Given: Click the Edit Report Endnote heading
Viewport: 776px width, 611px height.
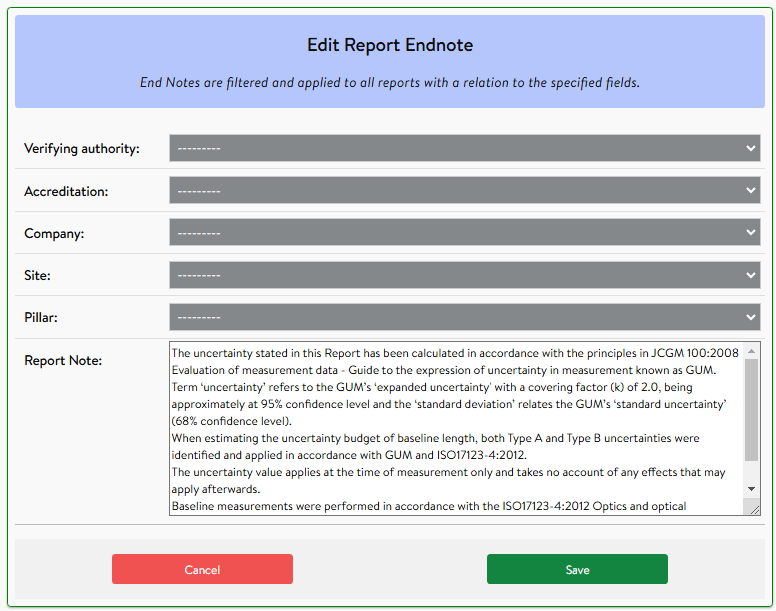Looking at the screenshot, I should (x=389, y=45).
